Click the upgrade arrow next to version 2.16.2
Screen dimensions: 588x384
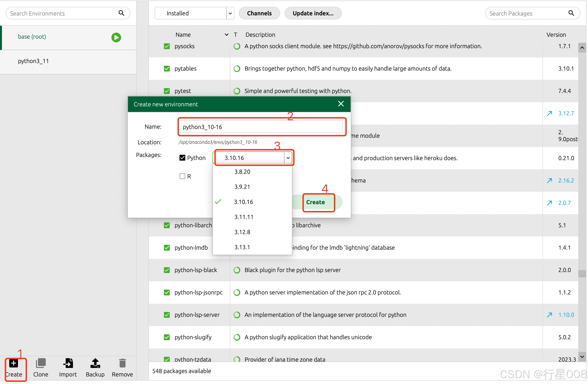pos(550,181)
